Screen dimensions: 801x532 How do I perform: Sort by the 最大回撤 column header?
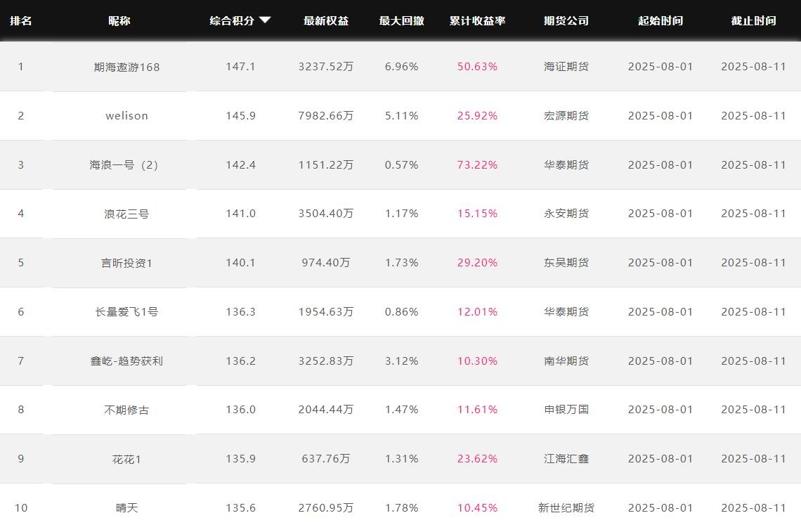[401, 21]
